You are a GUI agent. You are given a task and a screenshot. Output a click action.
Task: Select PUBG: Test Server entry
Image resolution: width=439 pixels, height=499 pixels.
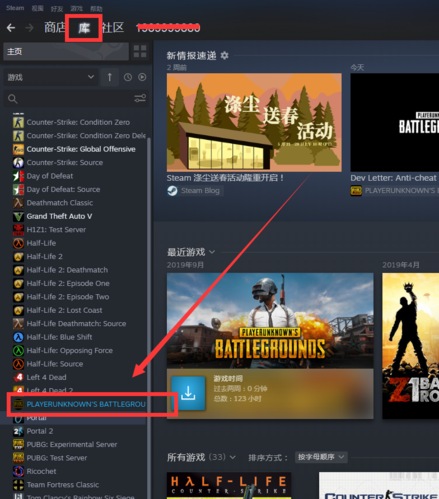pyautogui.click(x=57, y=458)
